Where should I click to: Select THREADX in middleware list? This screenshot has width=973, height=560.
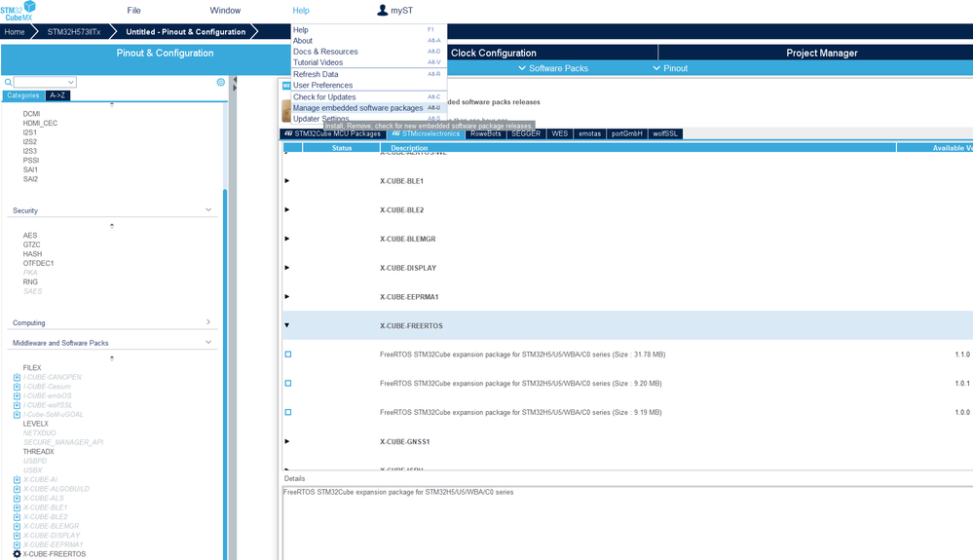click(x=39, y=452)
